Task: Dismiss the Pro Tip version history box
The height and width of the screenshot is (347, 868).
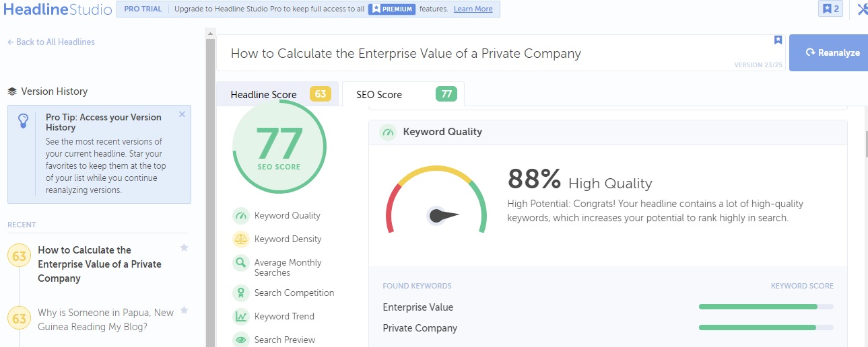Action: tap(182, 114)
